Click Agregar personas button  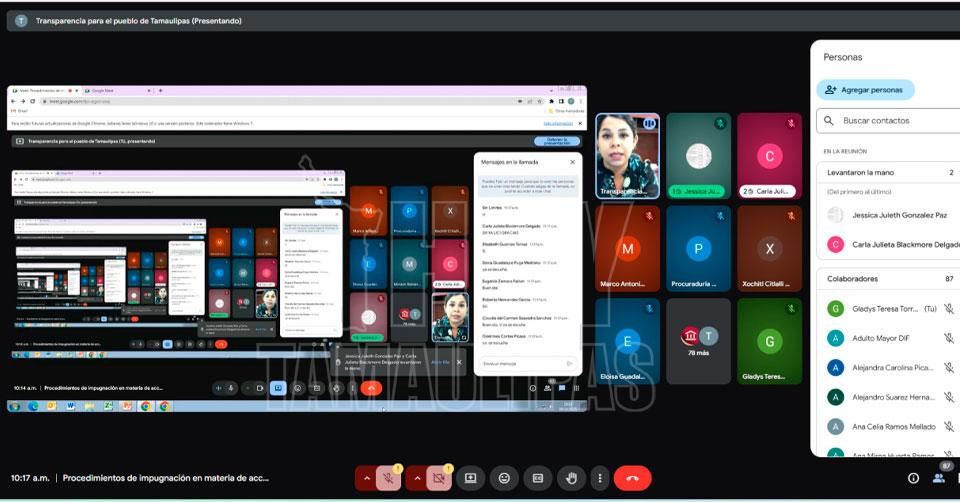pos(865,90)
